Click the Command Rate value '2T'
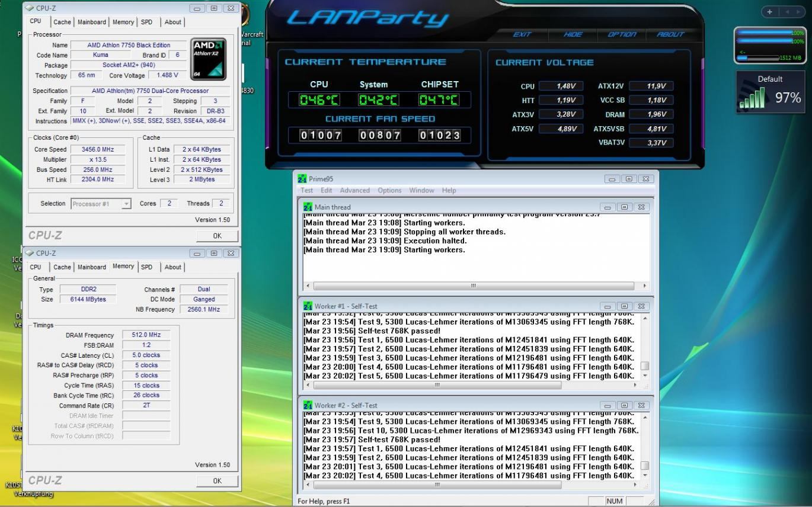The width and height of the screenshot is (812, 507). 146,405
